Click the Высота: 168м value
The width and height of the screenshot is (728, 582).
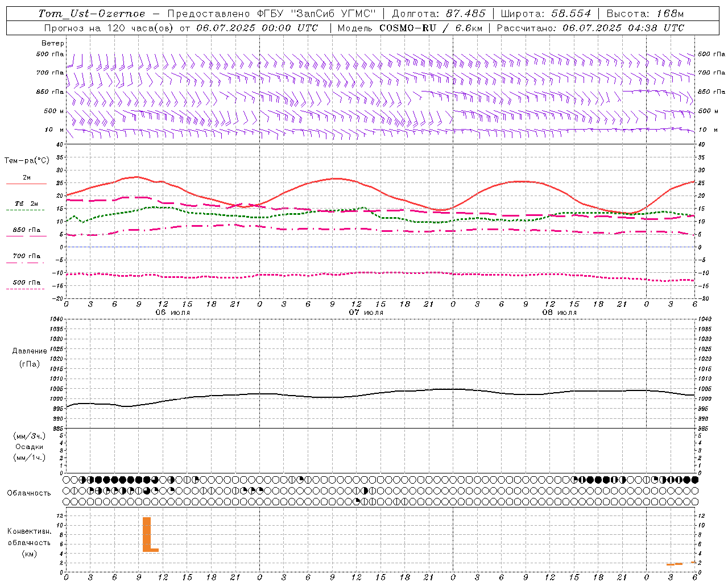tap(645, 14)
